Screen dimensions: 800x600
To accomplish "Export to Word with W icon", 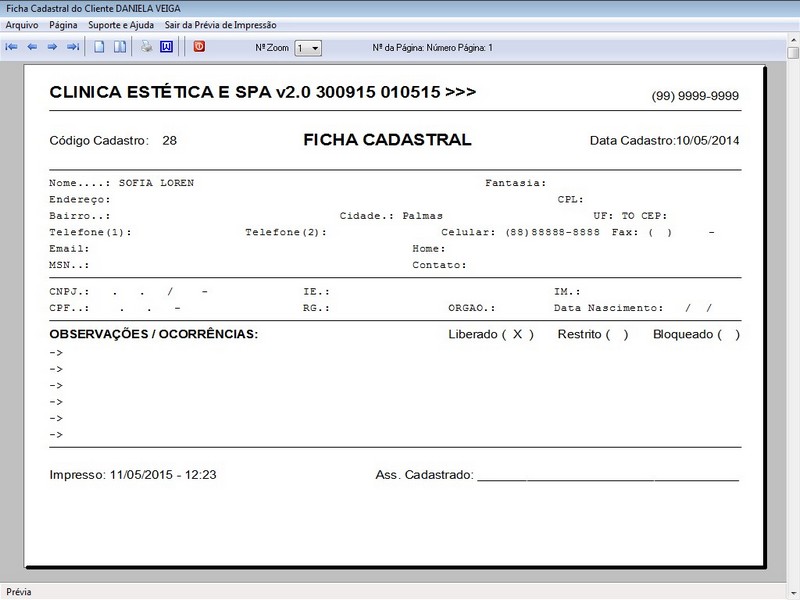I will click(166, 47).
